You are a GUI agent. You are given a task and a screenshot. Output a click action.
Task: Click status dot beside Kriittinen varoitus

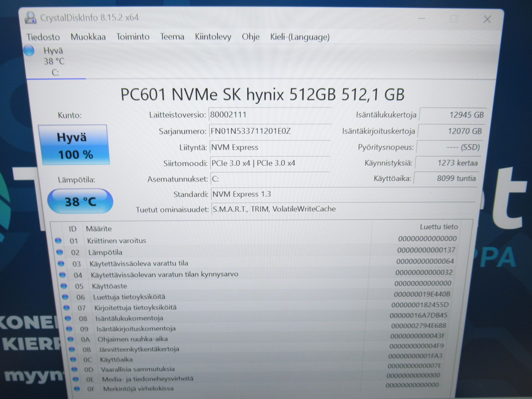point(58,241)
